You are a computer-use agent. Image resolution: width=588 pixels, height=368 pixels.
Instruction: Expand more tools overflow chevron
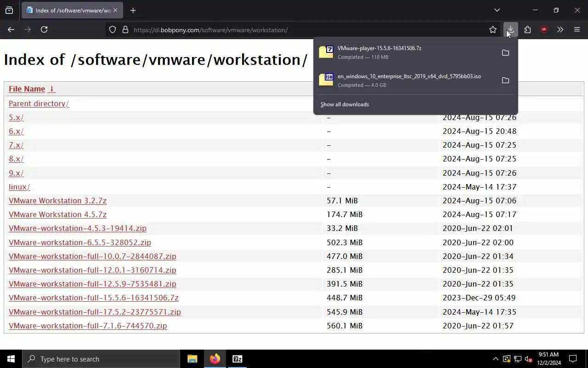click(x=560, y=29)
